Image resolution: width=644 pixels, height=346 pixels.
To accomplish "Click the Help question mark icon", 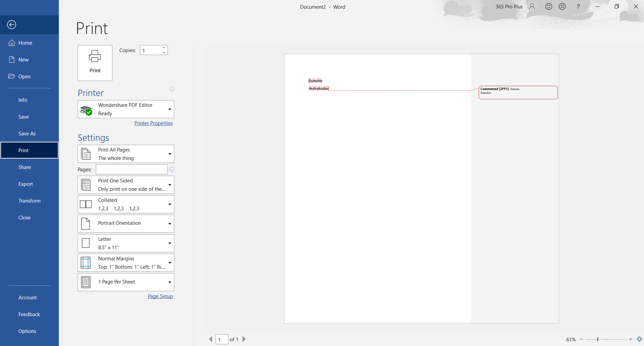I will [x=578, y=7].
